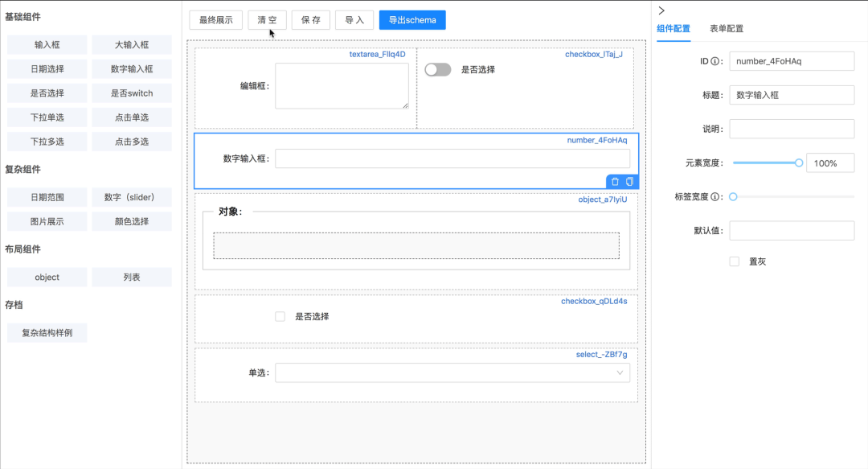Screen dimensions: 868x469
Task: Add a 下拉单选 component
Action: point(47,117)
